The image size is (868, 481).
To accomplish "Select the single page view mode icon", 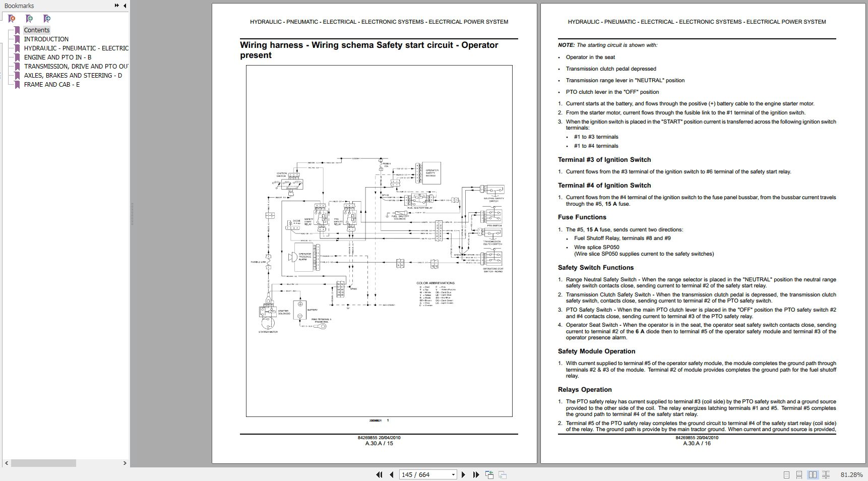I will click(x=786, y=474).
